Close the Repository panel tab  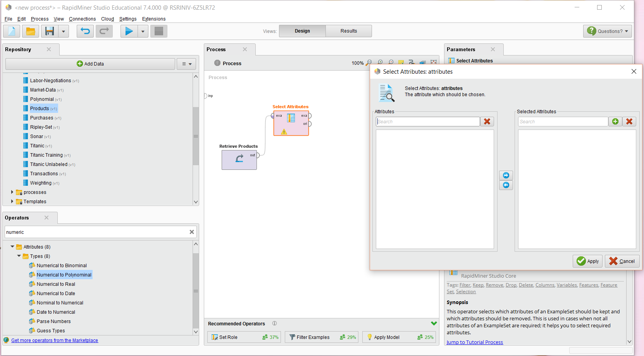49,49
